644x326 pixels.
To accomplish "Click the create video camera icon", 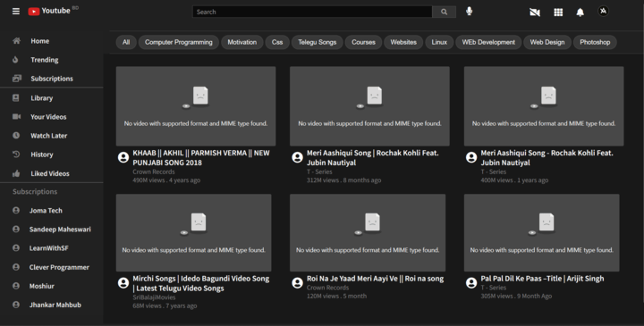I will pos(534,12).
